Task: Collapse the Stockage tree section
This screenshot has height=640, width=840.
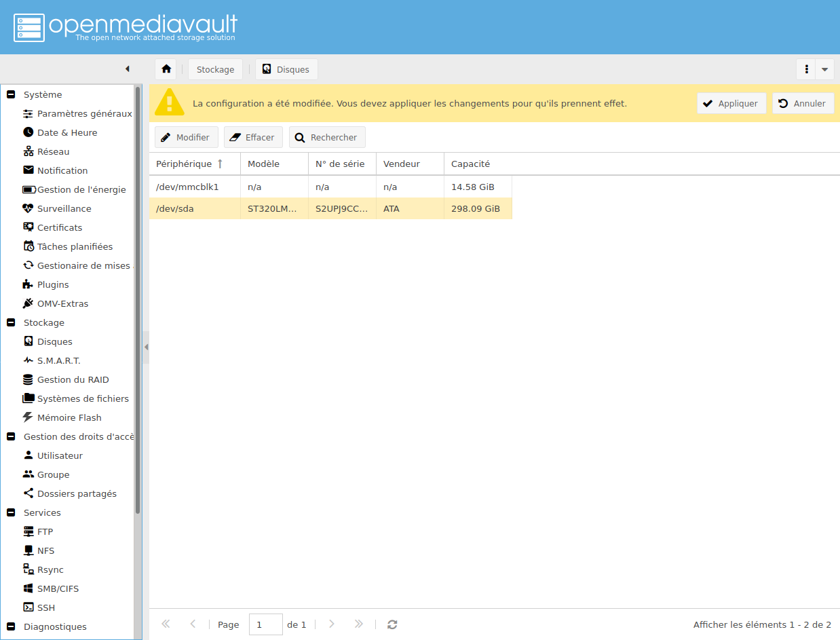Action: pyautogui.click(x=11, y=323)
